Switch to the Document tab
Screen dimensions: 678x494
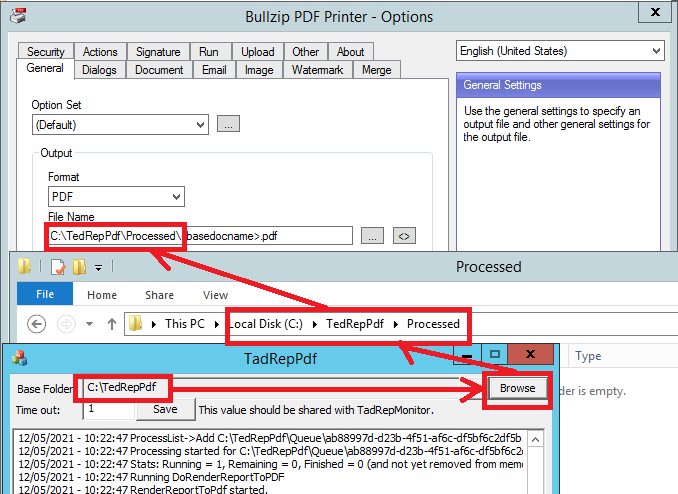(x=159, y=70)
